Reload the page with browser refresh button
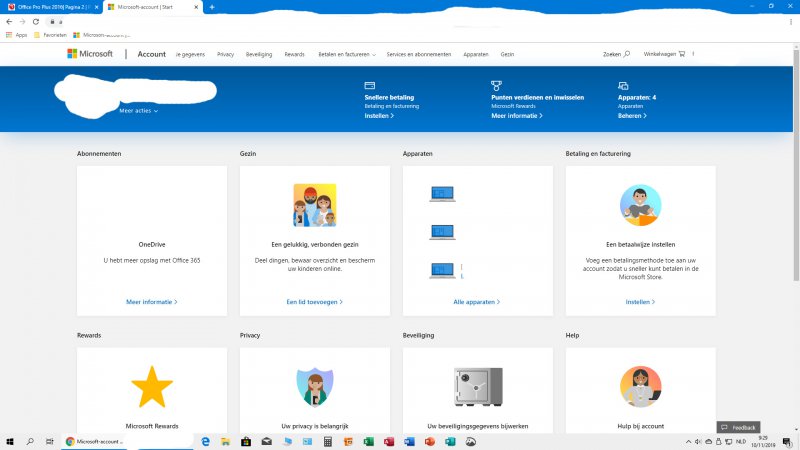 36,21
